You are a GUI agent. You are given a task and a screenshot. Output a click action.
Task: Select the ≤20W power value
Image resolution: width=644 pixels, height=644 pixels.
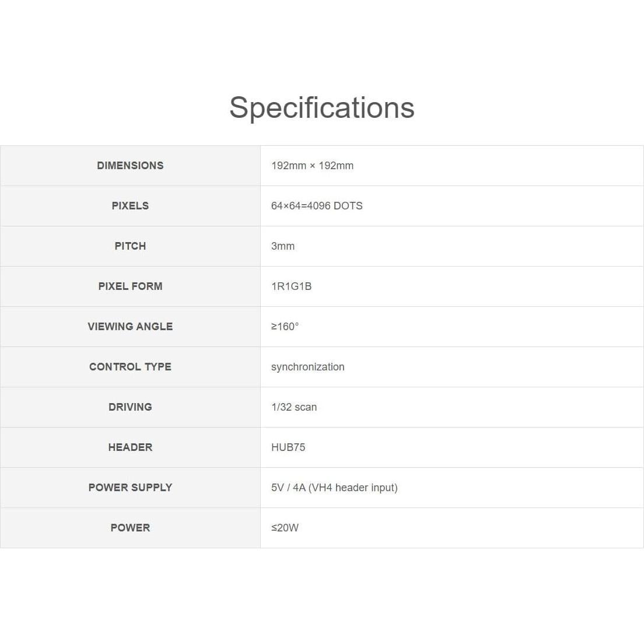click(x=285, y=528)
